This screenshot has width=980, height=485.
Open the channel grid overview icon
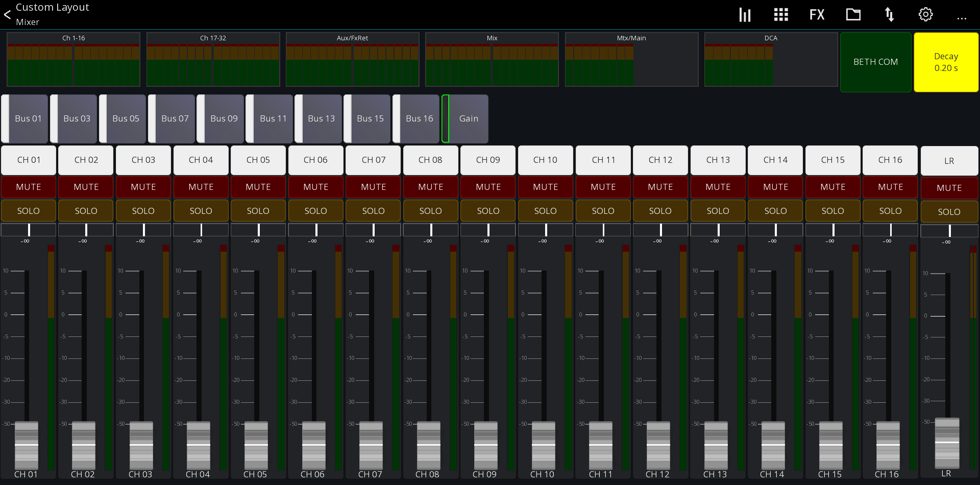780,14
